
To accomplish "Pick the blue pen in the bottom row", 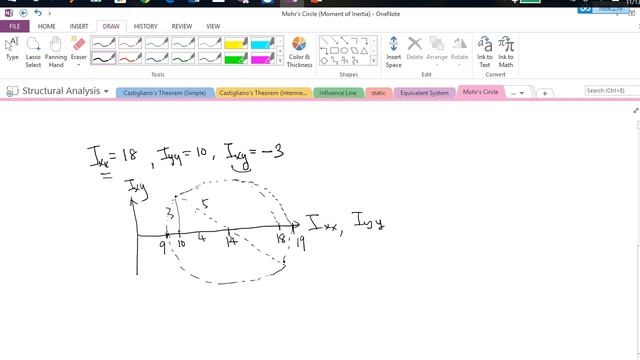I will click(x=156, y=58).
